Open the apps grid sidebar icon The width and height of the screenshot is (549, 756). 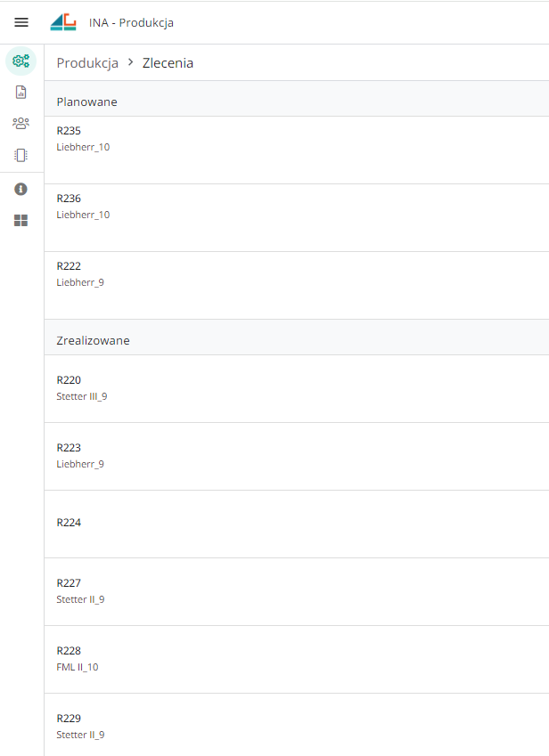tap(21, 220)
